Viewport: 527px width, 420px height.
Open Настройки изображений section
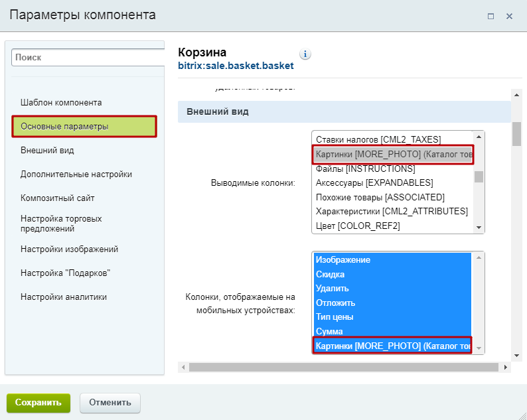pos(69,249)
